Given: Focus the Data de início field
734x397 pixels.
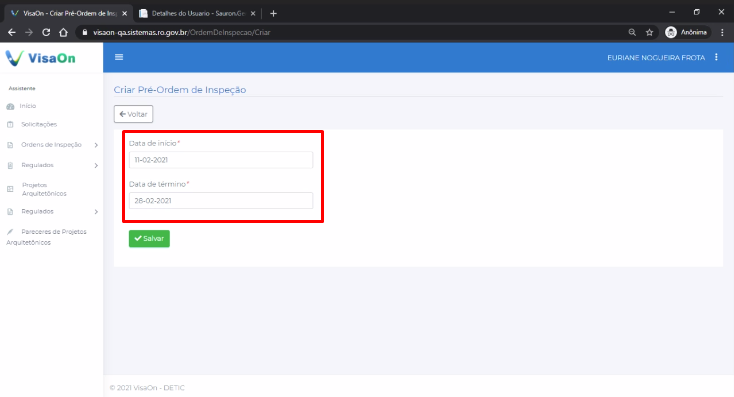Looking at the screenshot, I should click(221, 160).
